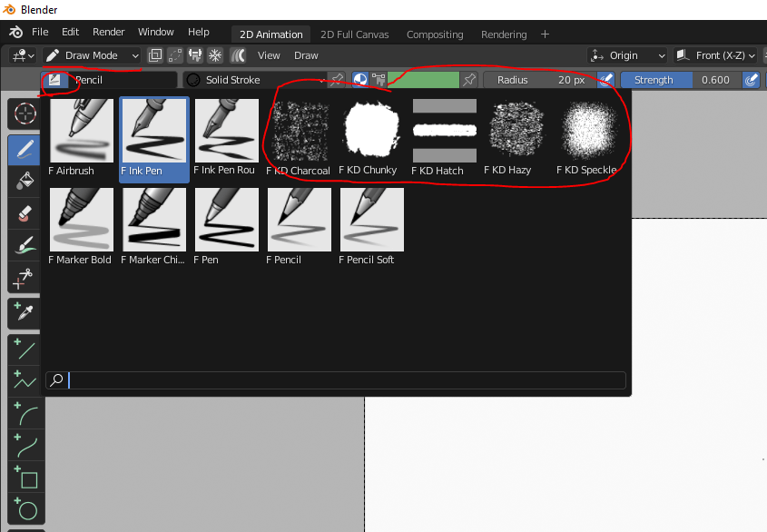Select the Circle primitive tool
767x532 pixels.
click(x=25, y=508)
